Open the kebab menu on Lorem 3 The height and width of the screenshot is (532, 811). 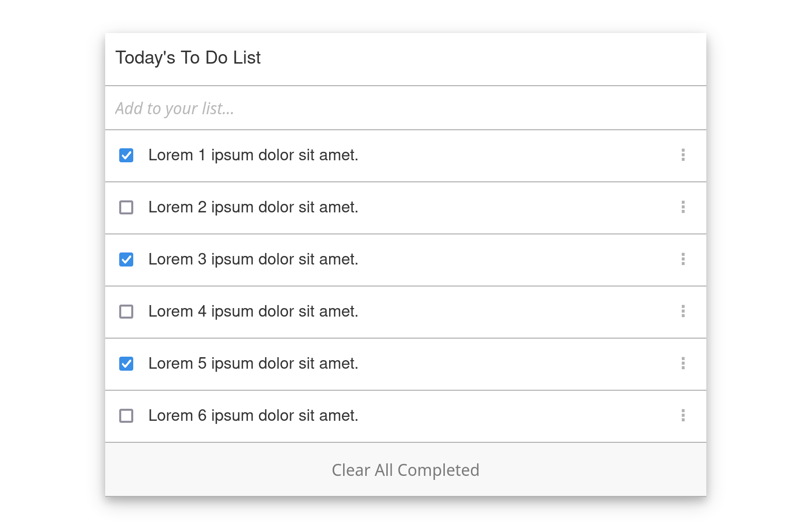683,260
